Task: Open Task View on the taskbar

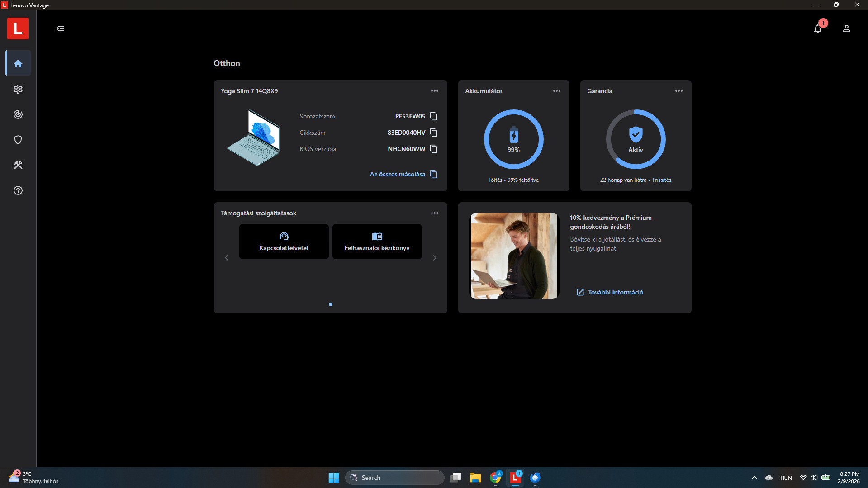Action: click(x=455, y=478)
